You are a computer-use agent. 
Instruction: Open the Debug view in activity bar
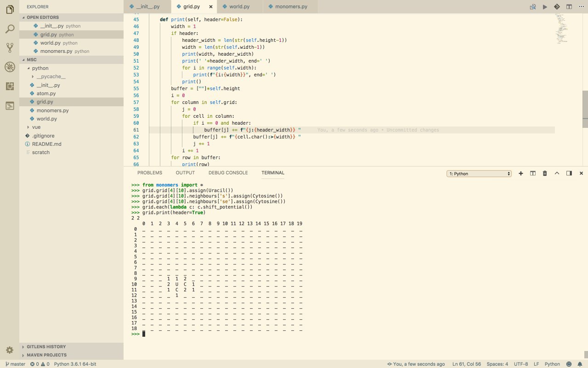click(10, 67)
